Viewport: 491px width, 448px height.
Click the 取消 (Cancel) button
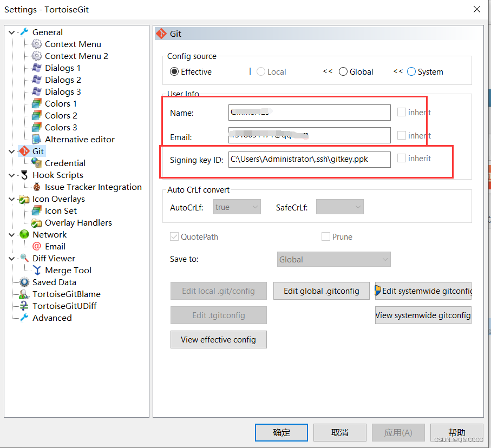[340, 432]
